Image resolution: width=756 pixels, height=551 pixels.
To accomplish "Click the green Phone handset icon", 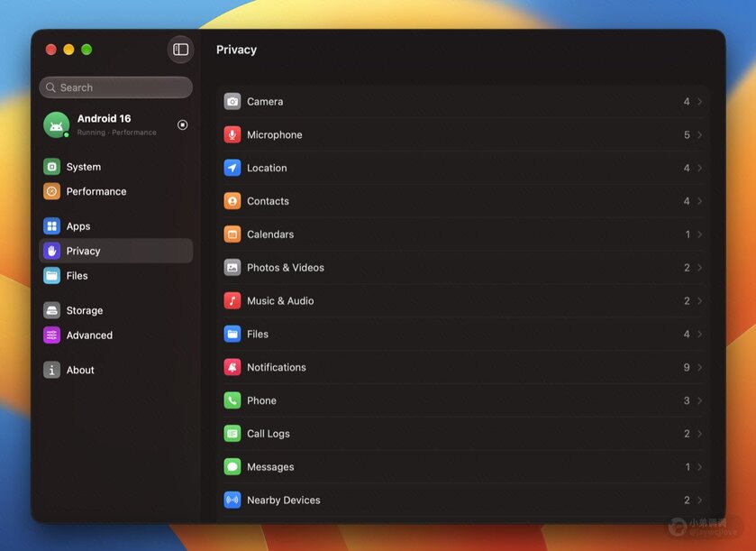I will (x=232, y=400).
